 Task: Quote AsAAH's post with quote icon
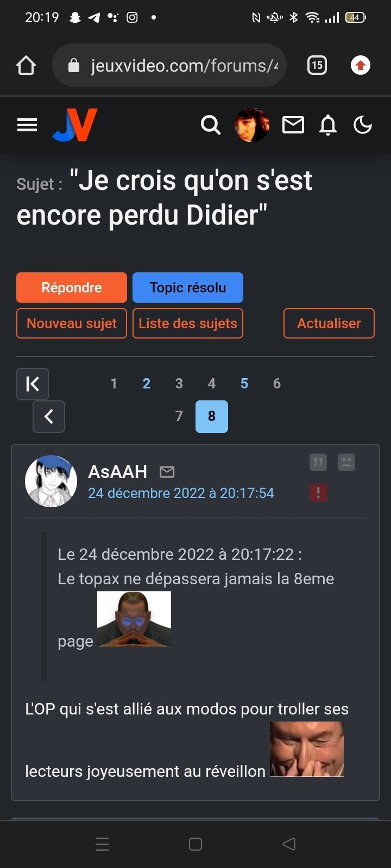point(318,462)
